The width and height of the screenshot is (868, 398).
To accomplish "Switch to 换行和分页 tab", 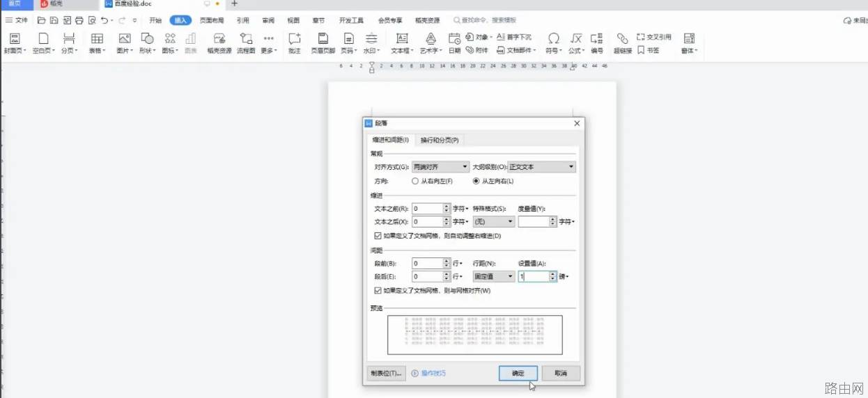I will (x=440, y=140).
